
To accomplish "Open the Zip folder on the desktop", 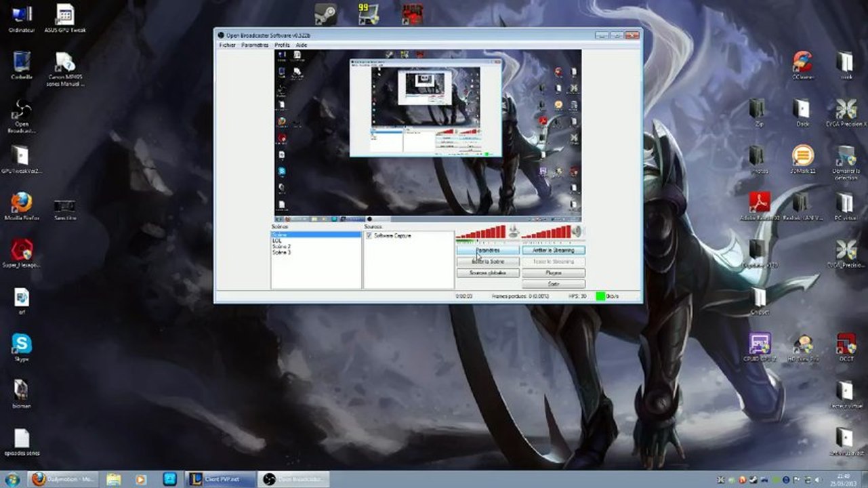I will (x=759, y=113).
